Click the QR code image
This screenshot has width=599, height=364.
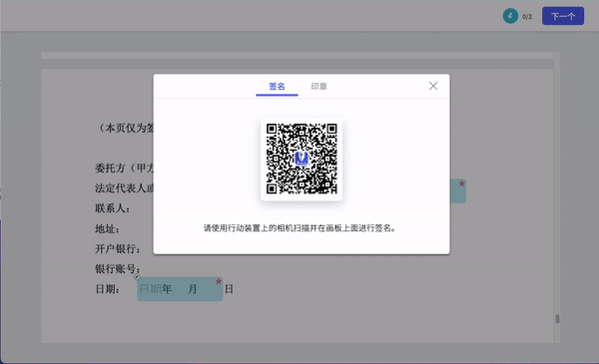(x=301, y=159)
